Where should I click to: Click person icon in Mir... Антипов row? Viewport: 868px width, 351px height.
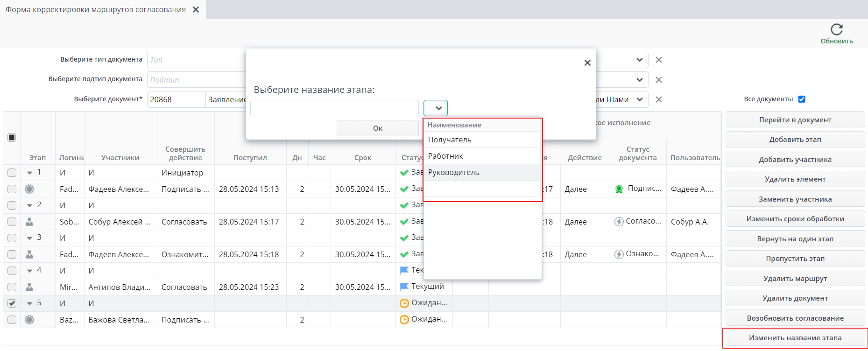pos(29,287)
